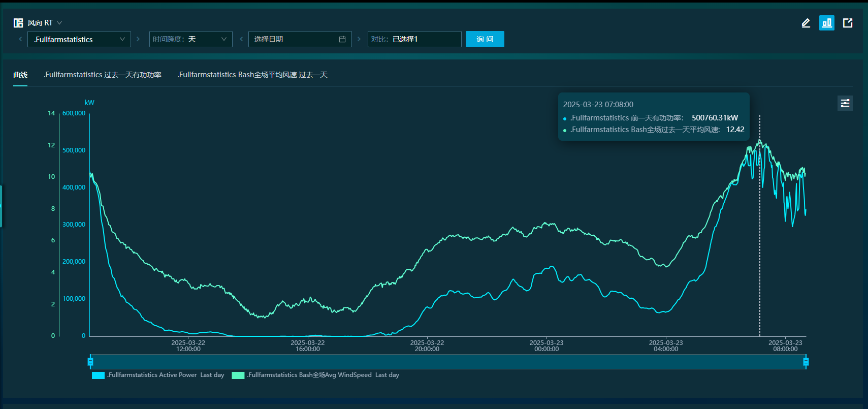
Task: Open the chart settings sliders icon
Action: (845, 103)
